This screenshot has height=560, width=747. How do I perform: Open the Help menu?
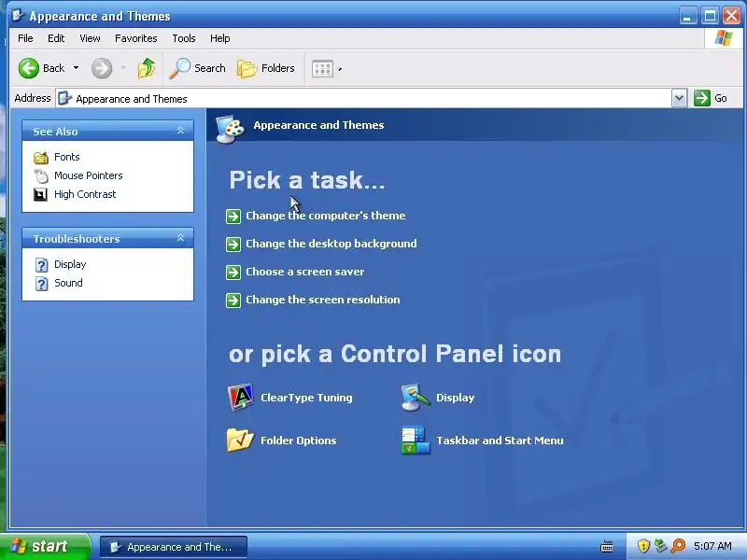coord(220,38)
